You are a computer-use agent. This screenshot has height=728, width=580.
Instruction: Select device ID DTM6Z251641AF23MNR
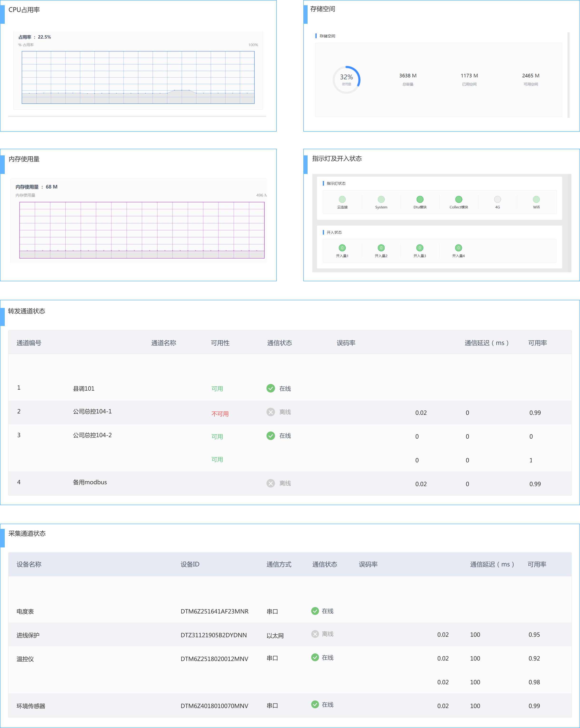214,611
